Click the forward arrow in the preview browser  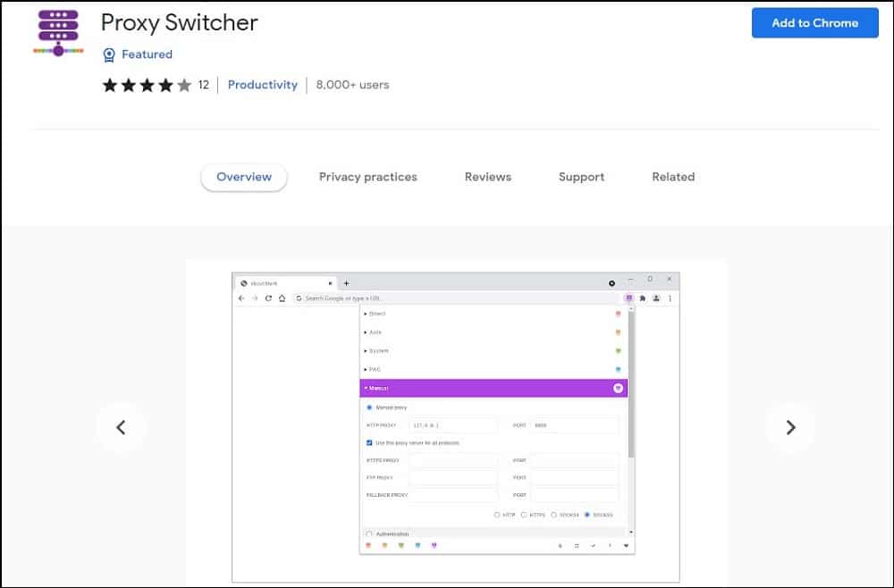pyautogui.click(x=255, y=298)
